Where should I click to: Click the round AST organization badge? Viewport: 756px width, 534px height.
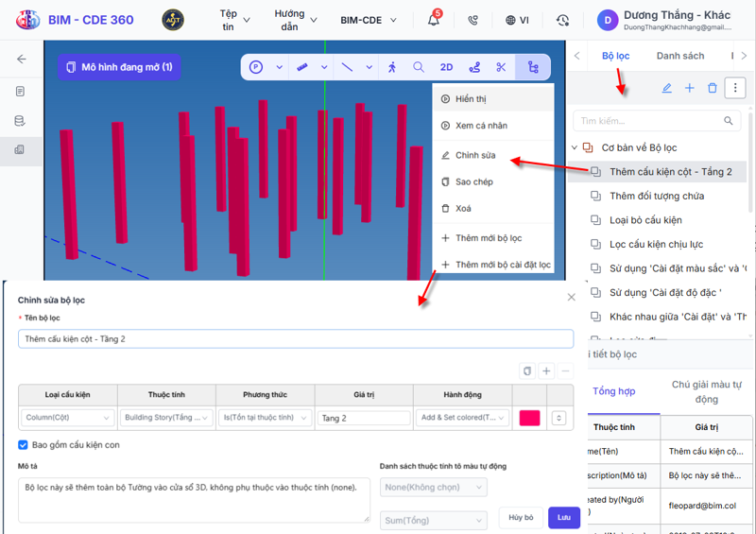click(173, 20)
